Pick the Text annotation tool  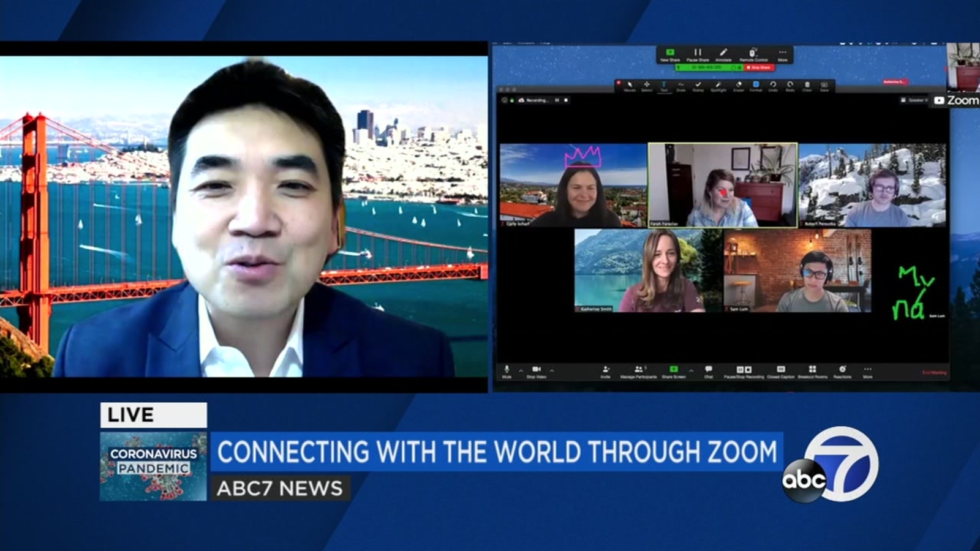click(664, 86)
